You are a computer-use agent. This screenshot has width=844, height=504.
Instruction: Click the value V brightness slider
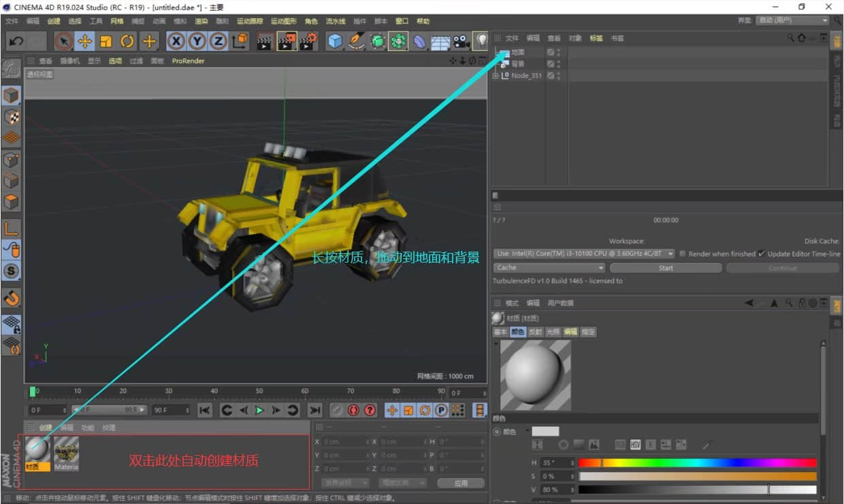(x=697, y=490)
